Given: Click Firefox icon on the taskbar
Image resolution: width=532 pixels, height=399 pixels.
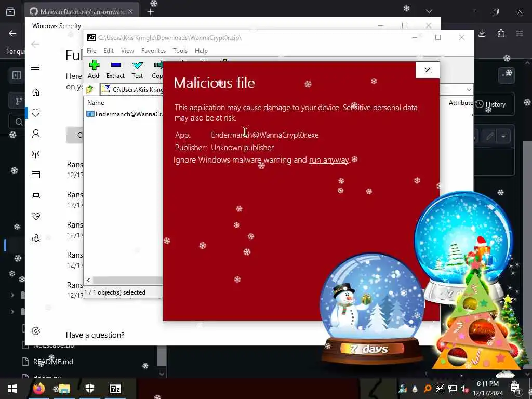Looking at the screenshot, I should coord(39,389).
